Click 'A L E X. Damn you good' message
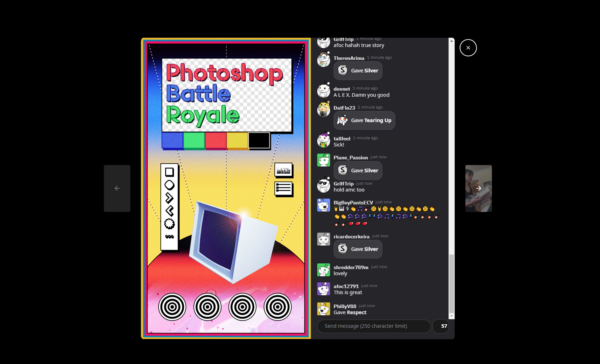Image resolution: width=600 pixels, height=364 pixels. pos(361,95)
